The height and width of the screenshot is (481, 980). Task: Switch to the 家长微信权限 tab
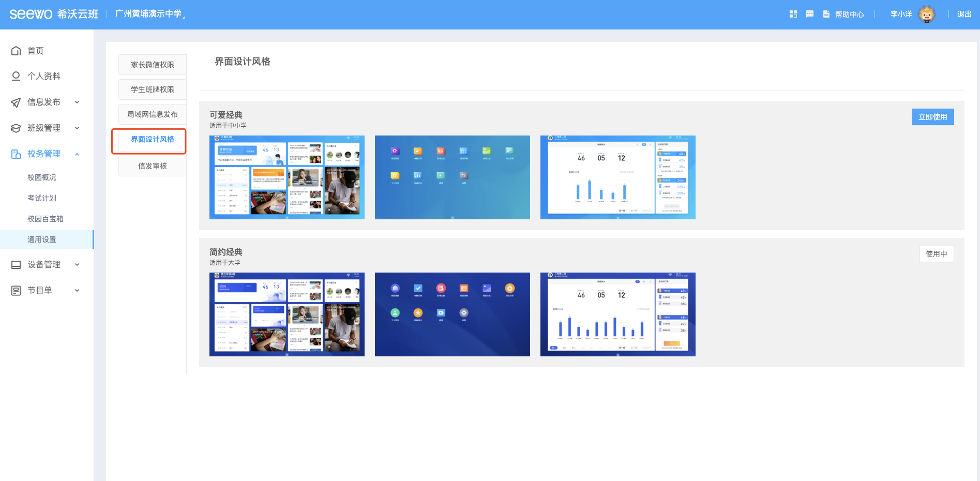pyautogui.click(x=153, y=65)
